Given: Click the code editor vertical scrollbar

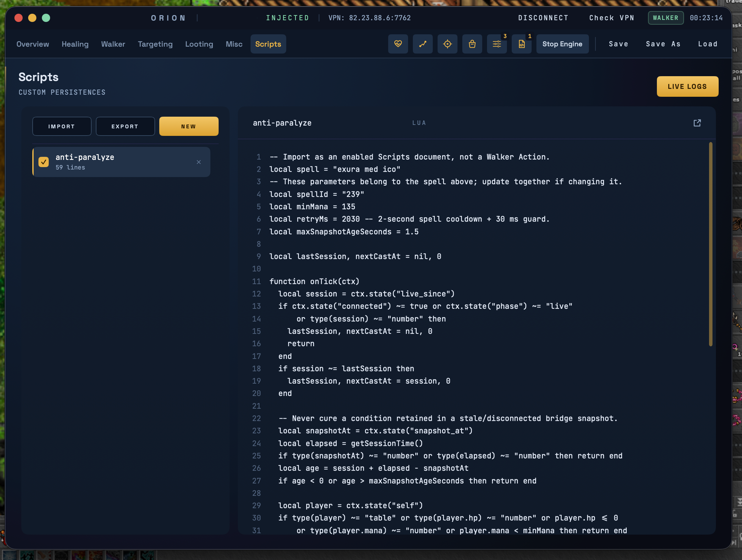Looking at the screenshot, I should (x=710, y=244).
